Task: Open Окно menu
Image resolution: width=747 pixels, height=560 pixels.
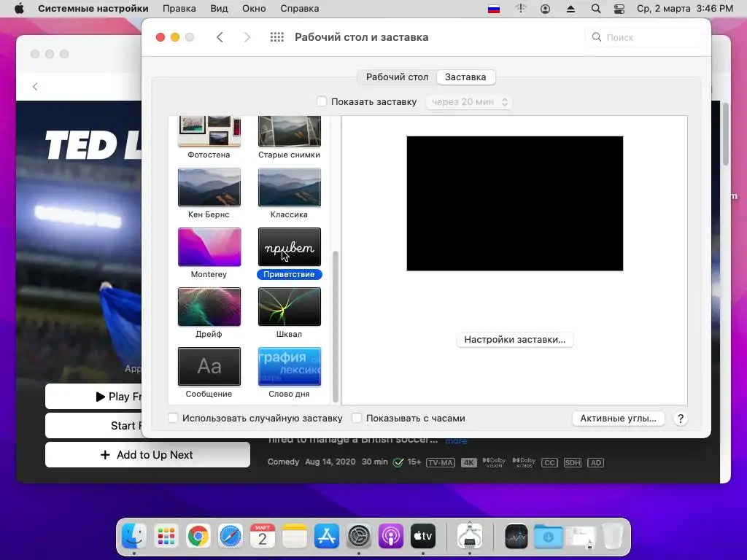Action: point(253,9)
